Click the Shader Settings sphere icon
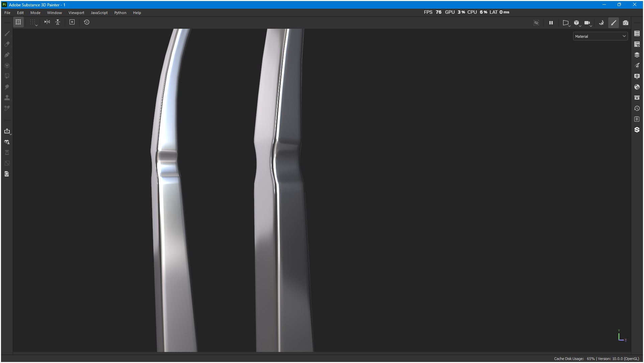Viewport: 644px width, 363px height. coord(637,87)
